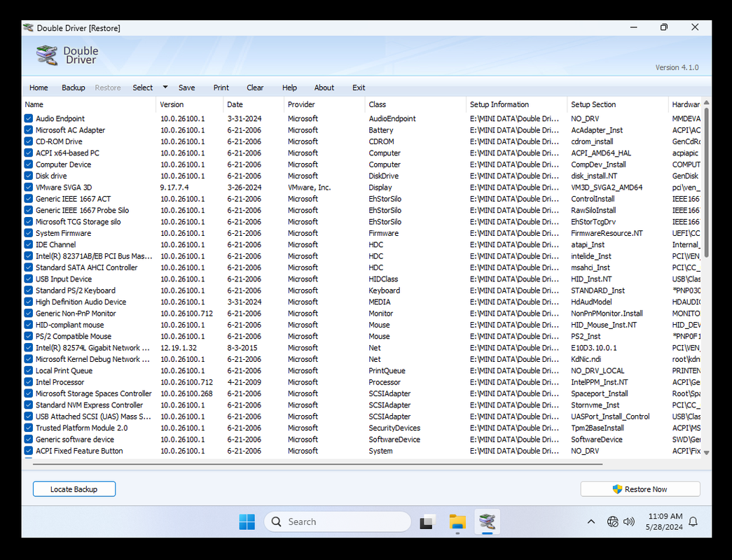Screen dimensions: 732x560
Task: Click Select in the toolbar
Action: pyautogui.click(x=142, y=87)
